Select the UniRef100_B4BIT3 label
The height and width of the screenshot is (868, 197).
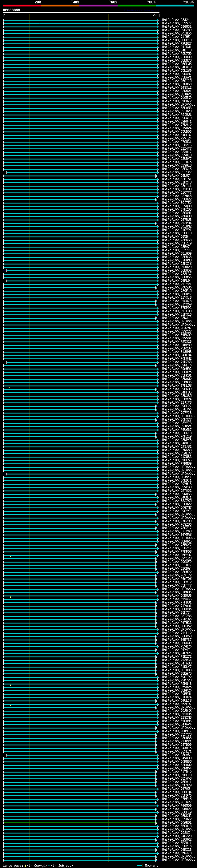coord(176,50)
